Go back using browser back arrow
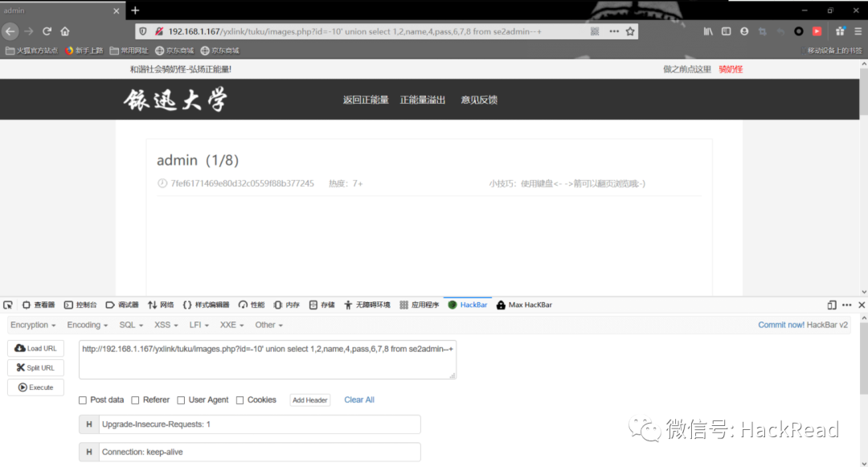Screen dimensions: 868x467 pyautogui.click(x=10, y=31)
